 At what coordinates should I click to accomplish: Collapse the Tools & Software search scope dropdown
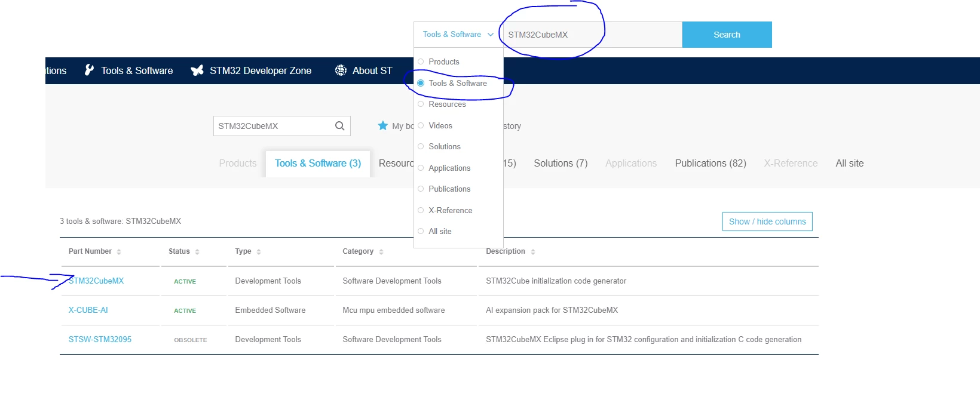pos(458,35)
